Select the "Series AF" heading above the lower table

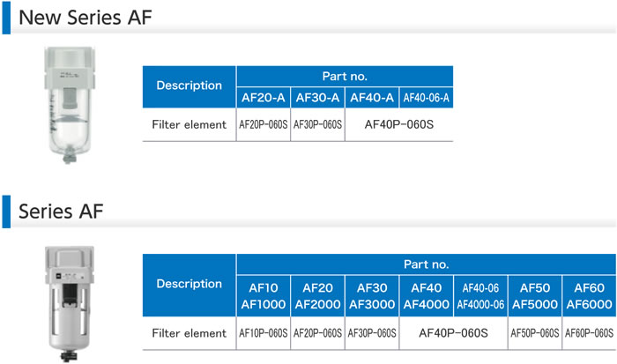click(59, 211)
